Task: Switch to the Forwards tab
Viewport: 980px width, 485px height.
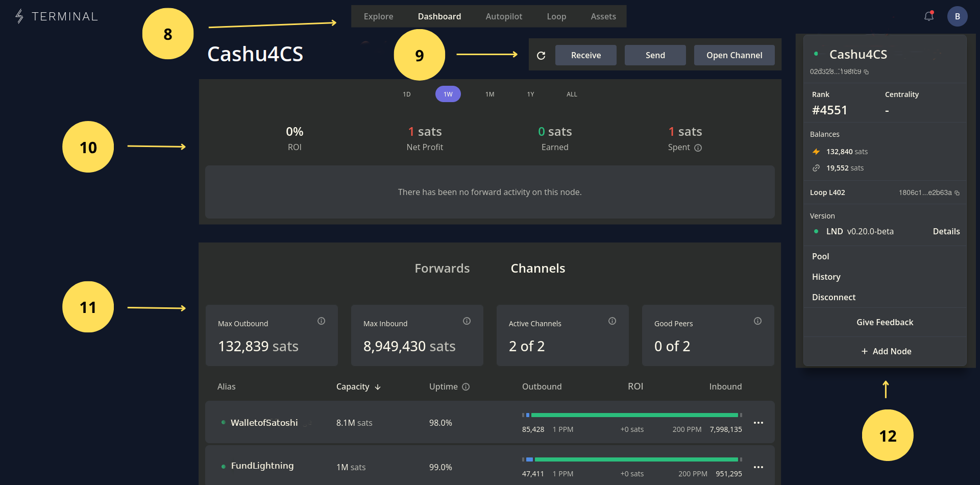Action: click(x=442, y=268)
